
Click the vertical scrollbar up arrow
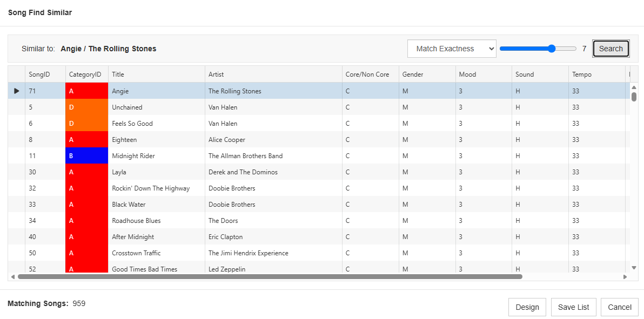[x=634, y=87]
